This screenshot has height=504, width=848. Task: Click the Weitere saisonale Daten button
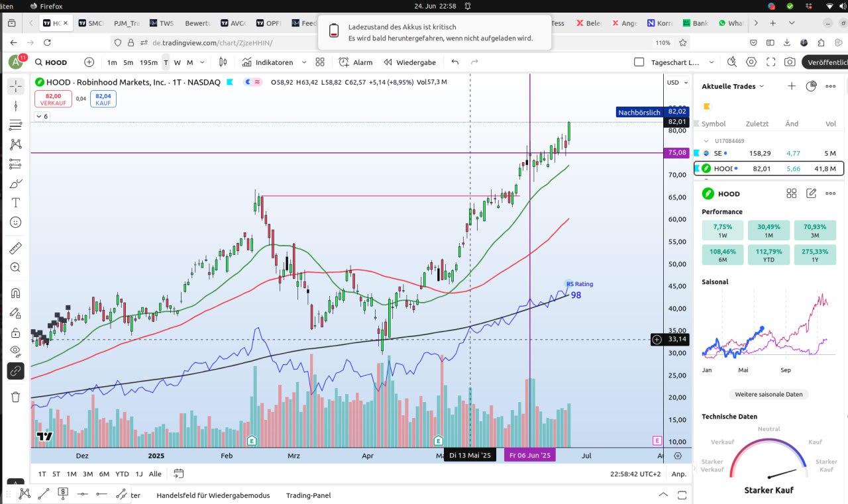click(x=768, y=394)
